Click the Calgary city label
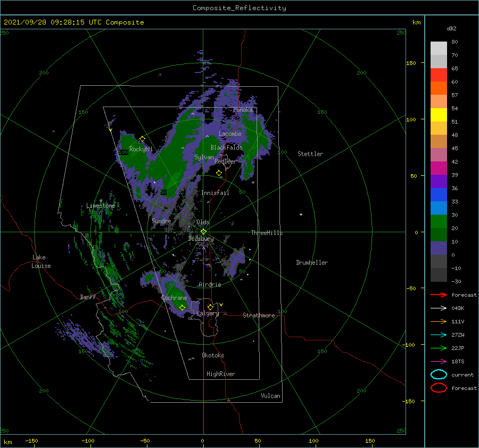Image resolution: width=479 pixels, height=448 pixels. 208,313
